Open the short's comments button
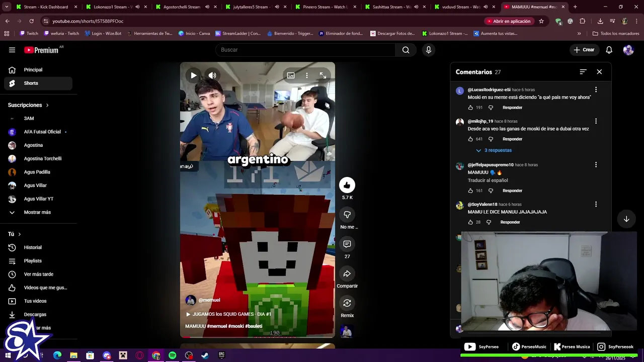The height and width of the screenshot is (362, 644). (x=347, y=244)
